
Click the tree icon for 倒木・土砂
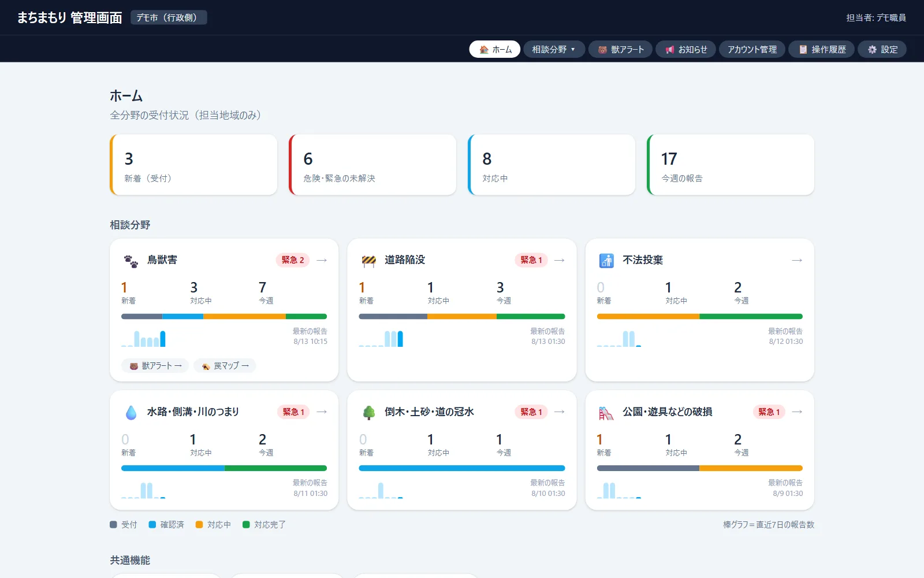[368, 413]
